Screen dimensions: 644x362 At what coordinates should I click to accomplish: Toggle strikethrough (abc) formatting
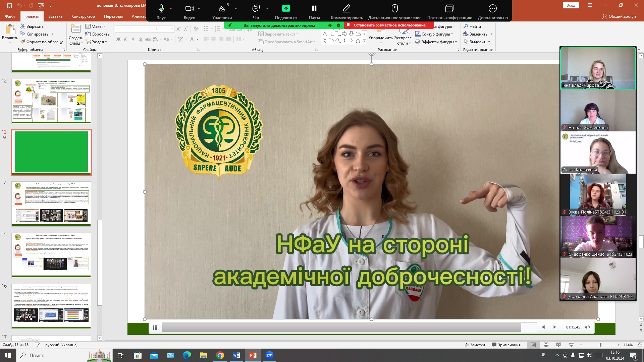[x=148, y=39]
